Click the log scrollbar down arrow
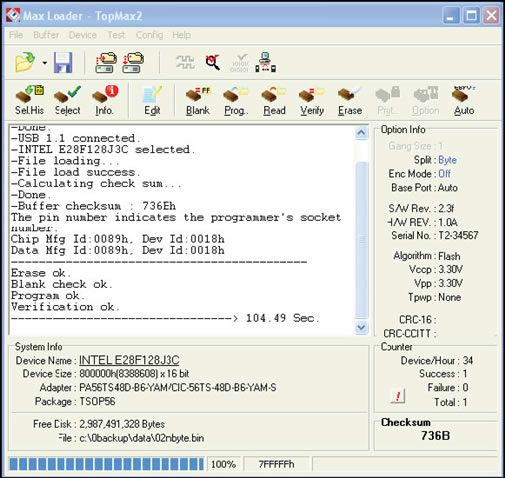505x478 pixels. [361, 327]
